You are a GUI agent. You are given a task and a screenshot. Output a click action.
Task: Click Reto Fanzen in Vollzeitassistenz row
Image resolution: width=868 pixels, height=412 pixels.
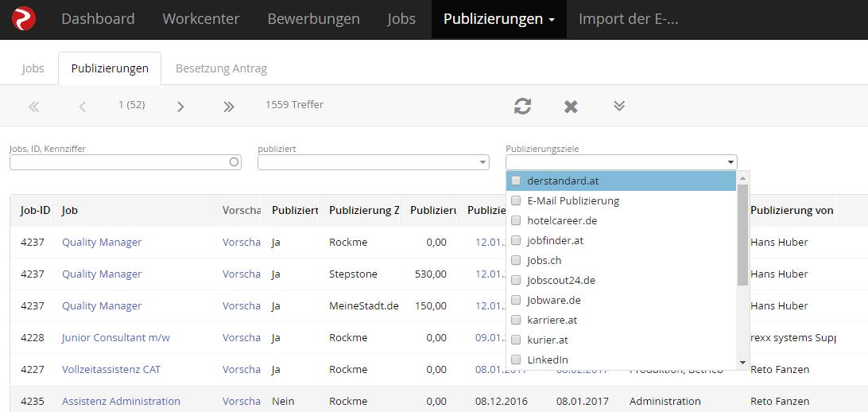pyautogui.click(x=780, y=369)
